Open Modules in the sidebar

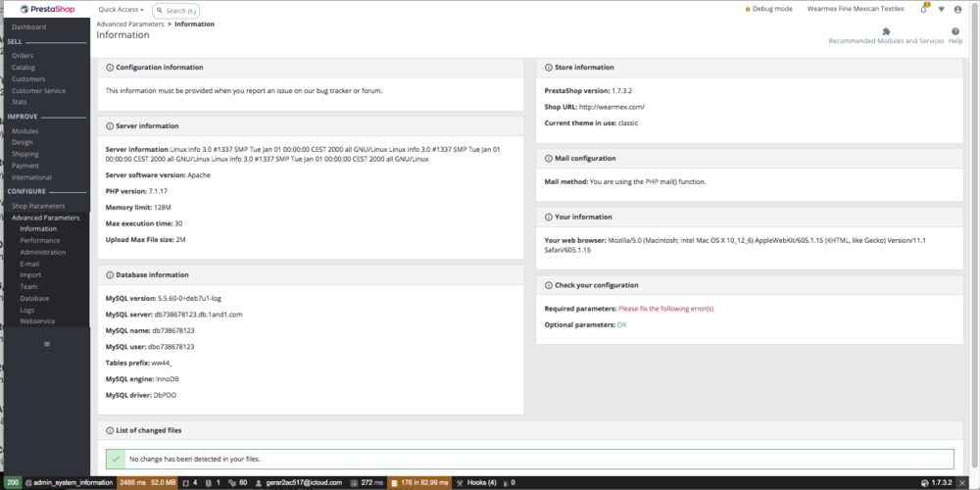click(25, 131)
